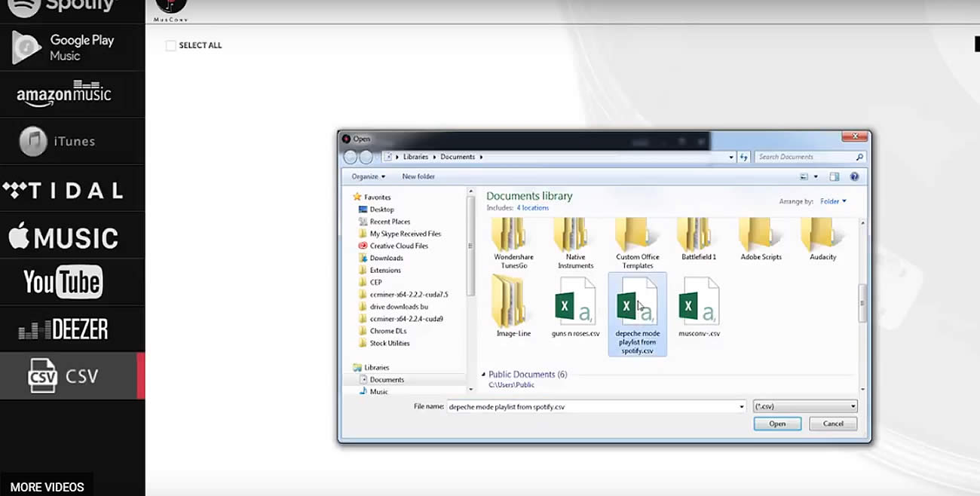Change Arrange by Folder dropdown

[833, 201]
